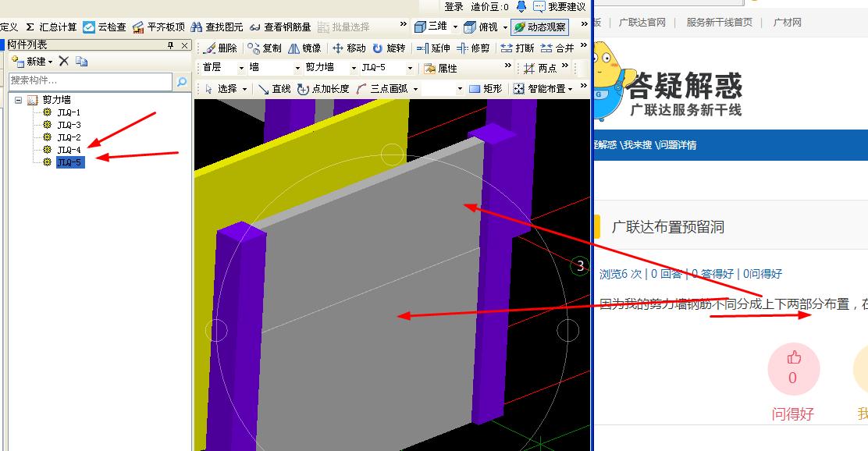Click the 汇总计算 sum icon
Screen dimensions: 868x451
click(x=30, y=27)
